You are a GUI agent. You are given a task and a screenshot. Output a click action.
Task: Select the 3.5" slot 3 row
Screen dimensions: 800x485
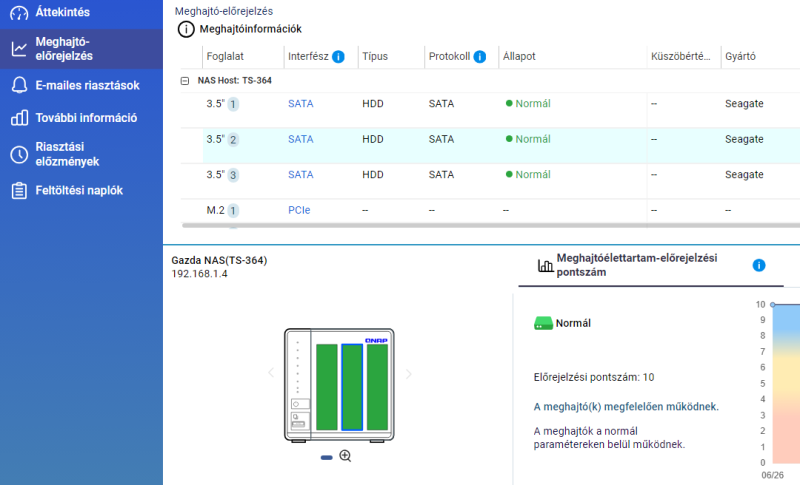click(x=491, y=181)
